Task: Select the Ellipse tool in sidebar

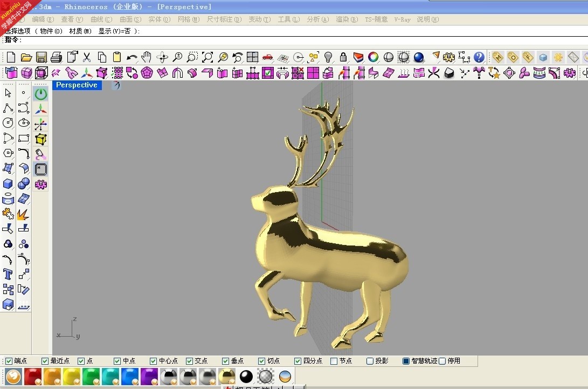Action: pyautogui.click(x=24, y=123)
